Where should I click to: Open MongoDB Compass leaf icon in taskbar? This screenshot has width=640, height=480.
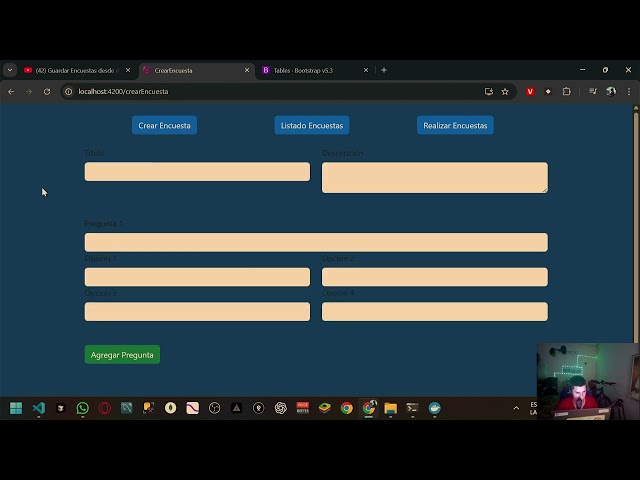click(x=171, y=408)
